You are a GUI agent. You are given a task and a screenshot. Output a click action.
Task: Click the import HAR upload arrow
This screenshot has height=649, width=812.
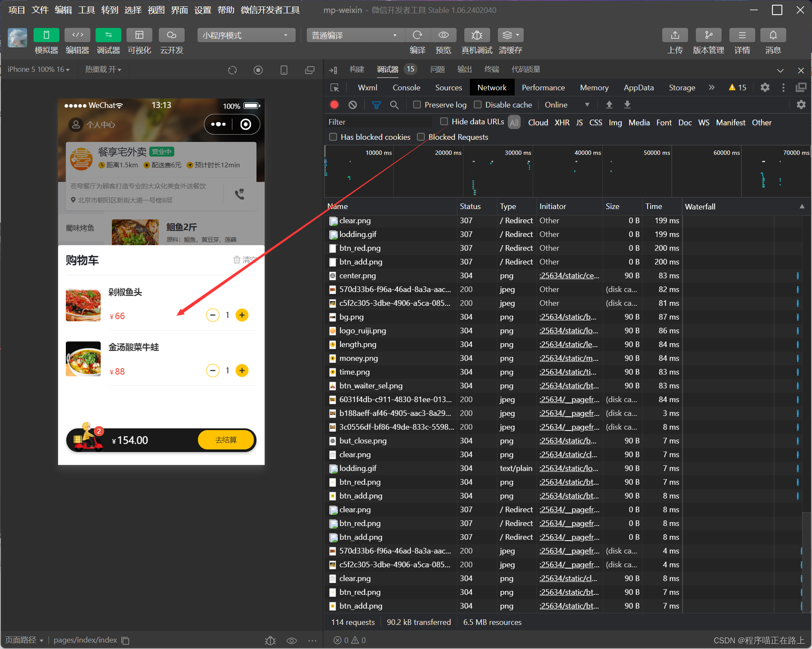pos(609,105)
